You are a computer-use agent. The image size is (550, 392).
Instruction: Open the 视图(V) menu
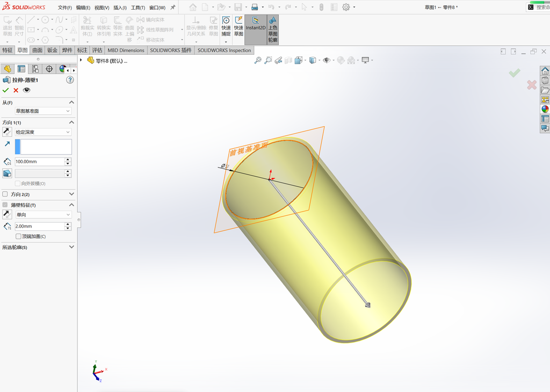102,8
